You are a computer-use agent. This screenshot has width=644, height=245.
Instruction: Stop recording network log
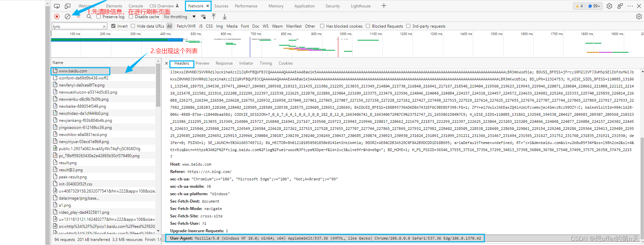coord(57,16)
